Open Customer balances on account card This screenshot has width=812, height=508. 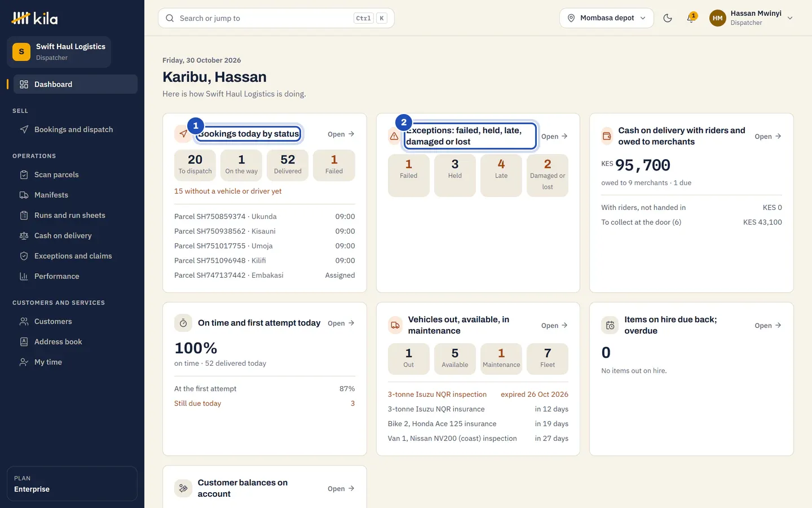[341, 488]
